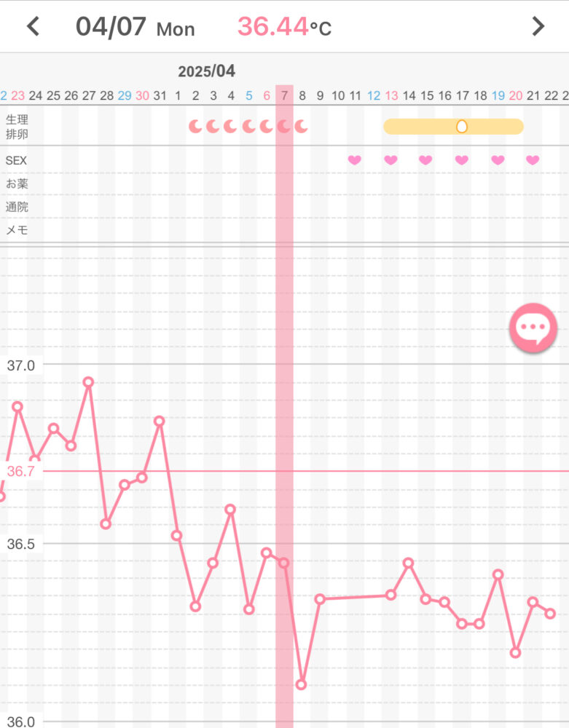Select date 8 in the date row
This screenshot has width=569, height=728.
(x=302, y=95)
